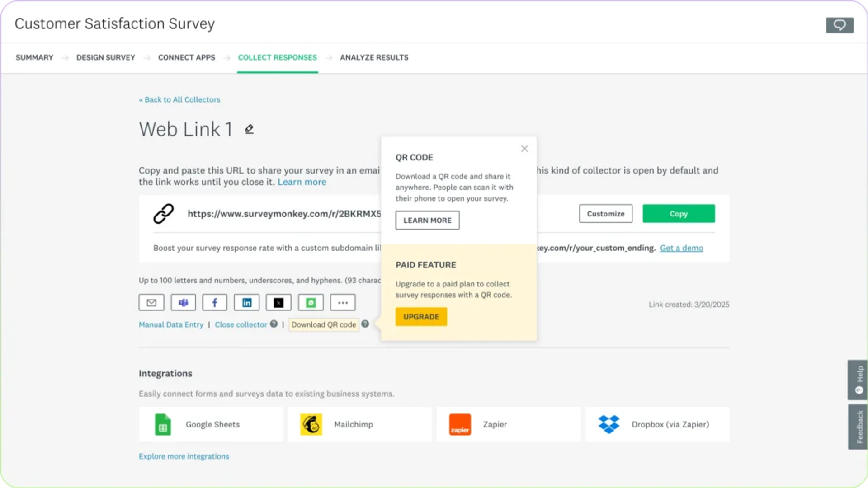
Task: Share the survey via the Microsoft Teams icon
Action: point(183,303)
